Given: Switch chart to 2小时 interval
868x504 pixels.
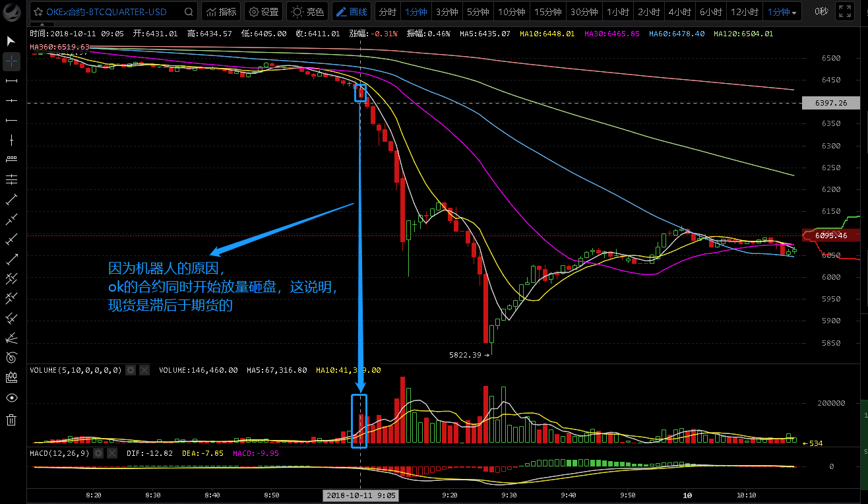Looking at the screenshot, I should (649, 12).
